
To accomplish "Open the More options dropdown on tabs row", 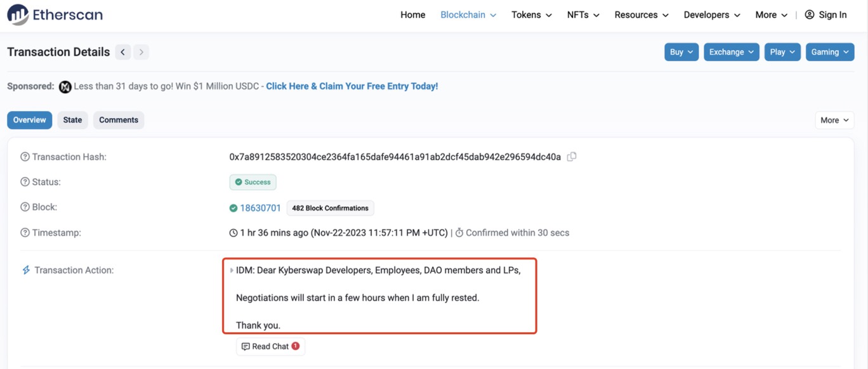I will pos(834,120).
